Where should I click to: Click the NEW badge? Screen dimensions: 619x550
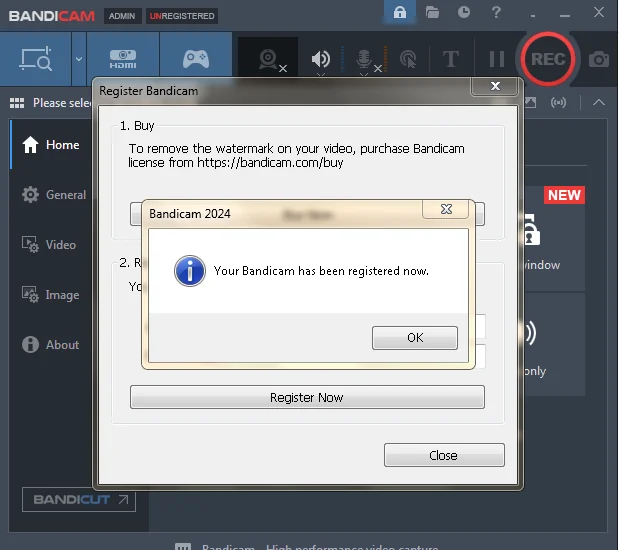point(564,195)
